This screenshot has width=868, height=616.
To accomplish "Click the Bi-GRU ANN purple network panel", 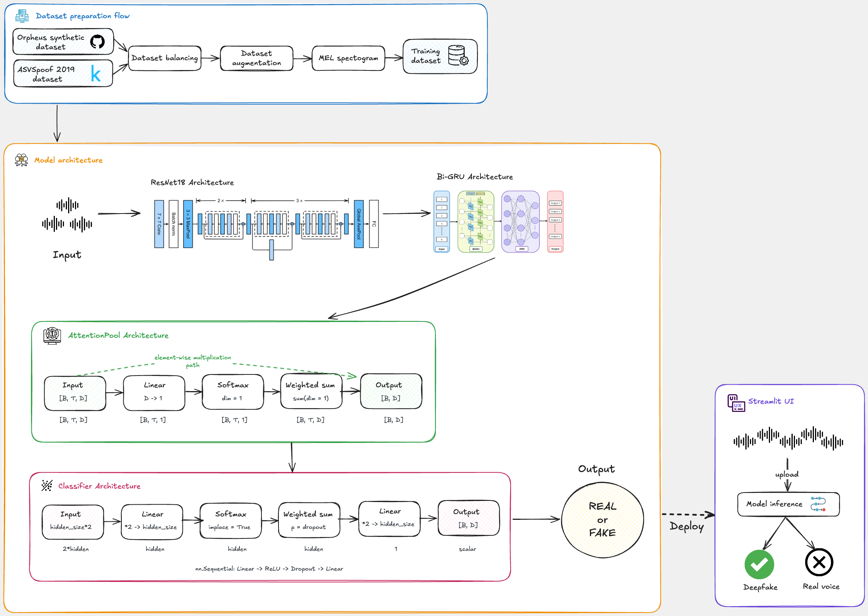I will [520, 221].
